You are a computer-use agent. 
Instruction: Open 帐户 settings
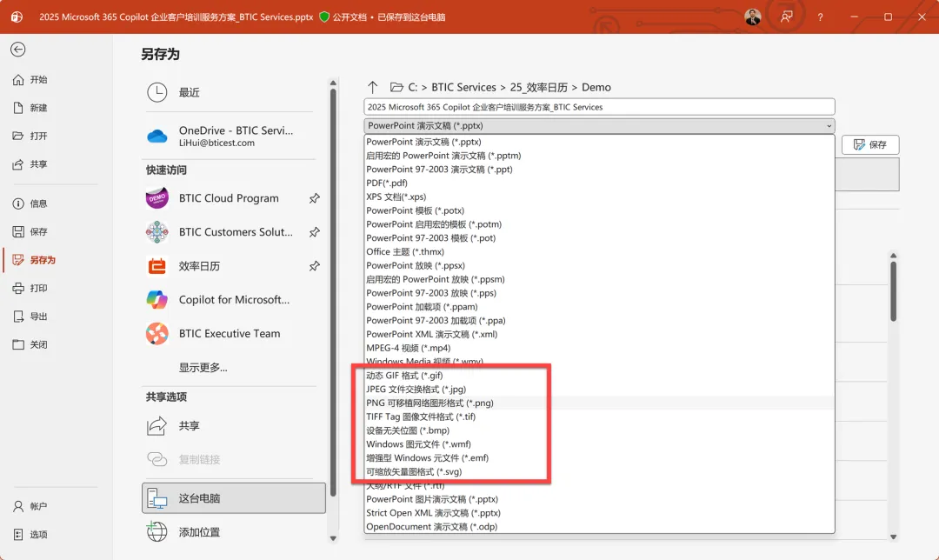[31, 506]
